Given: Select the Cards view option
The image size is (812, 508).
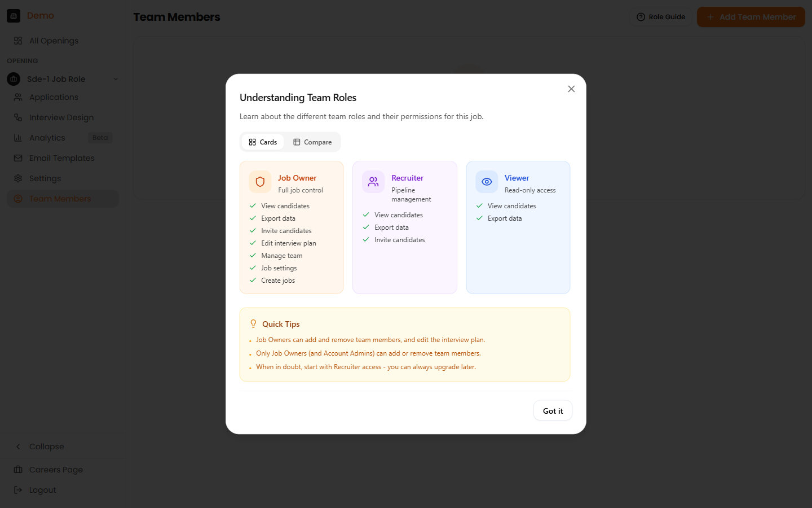Looking at the screenshot, I should [x=262, y=142].
